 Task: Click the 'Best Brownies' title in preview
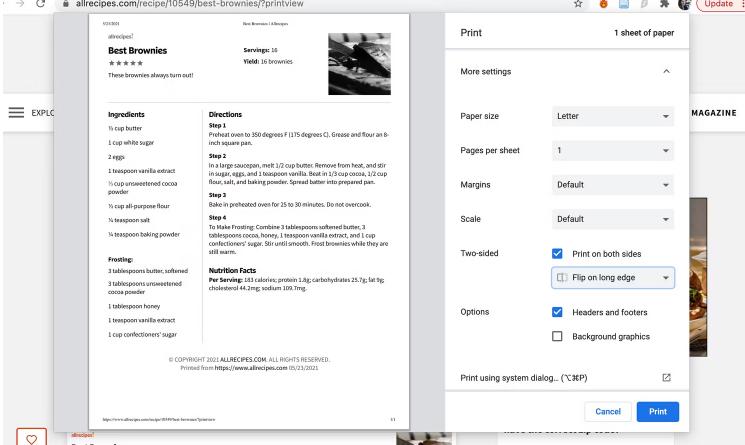pyautogui.click(x=137, y=50)
